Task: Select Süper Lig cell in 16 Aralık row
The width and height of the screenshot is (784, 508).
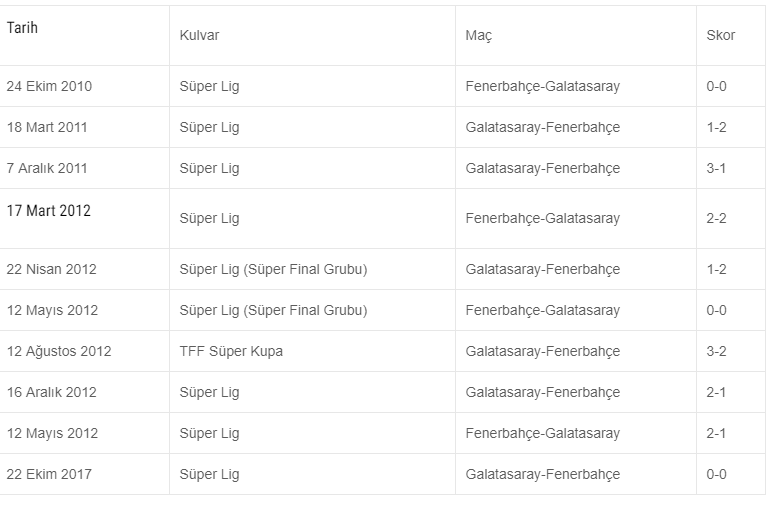Action: click(210, 392)
